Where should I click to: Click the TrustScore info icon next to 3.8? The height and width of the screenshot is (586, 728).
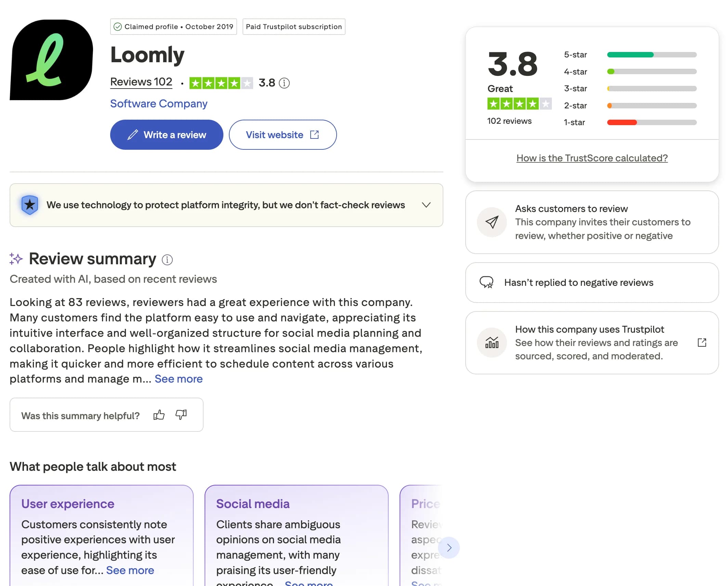click(x=284, y=83)
